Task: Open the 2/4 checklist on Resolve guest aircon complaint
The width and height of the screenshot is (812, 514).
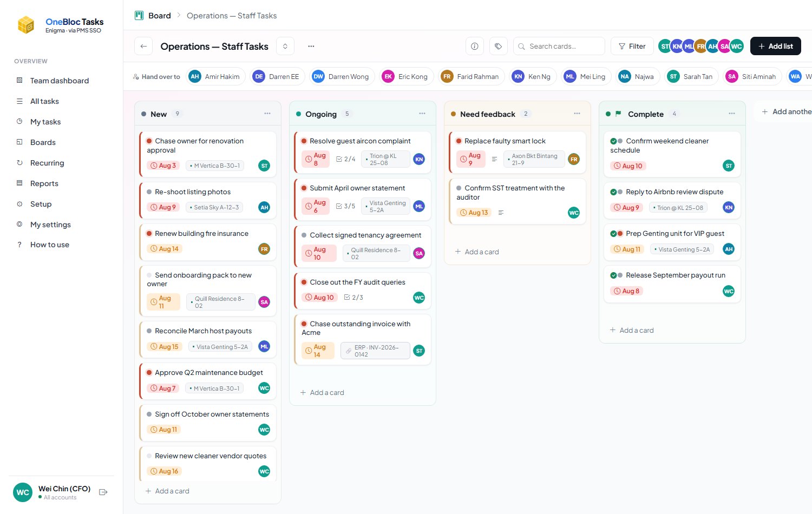Action: (x=346, y=159)
